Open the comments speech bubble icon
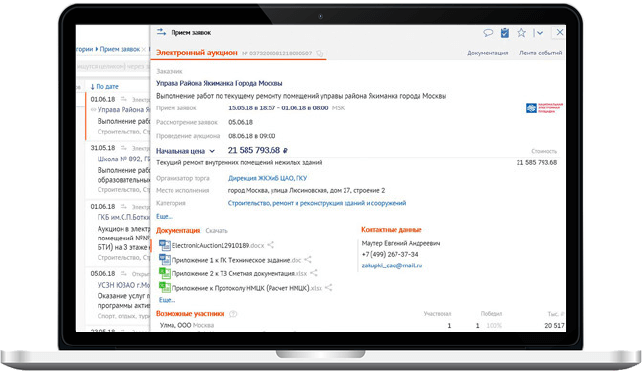This screenshot has height=371, width=642. tap(488, 33)
